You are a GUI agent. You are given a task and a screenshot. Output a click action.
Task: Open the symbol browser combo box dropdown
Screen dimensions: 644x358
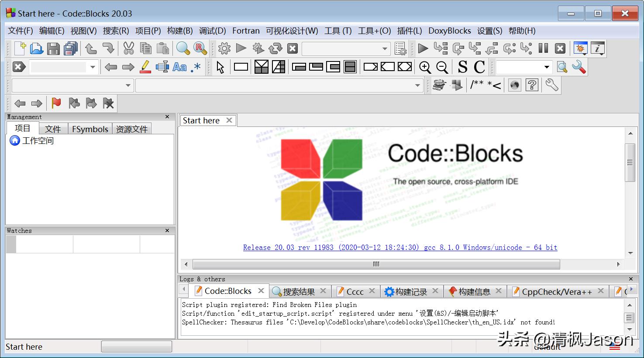(x=127, y=85)
